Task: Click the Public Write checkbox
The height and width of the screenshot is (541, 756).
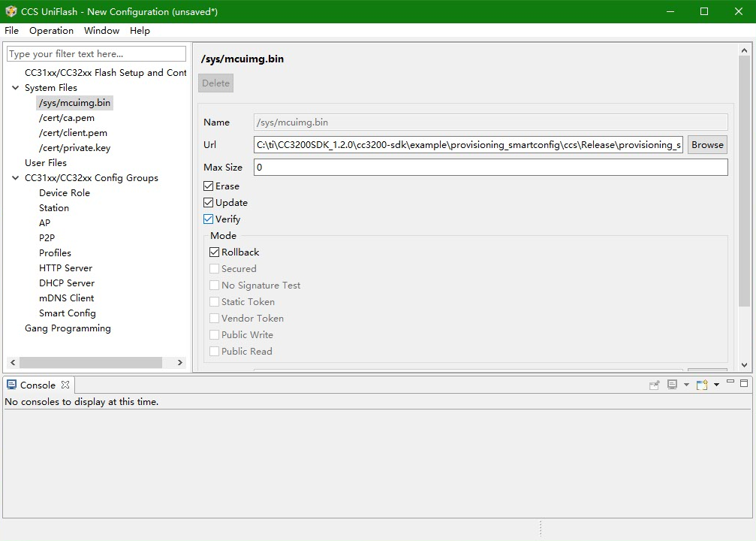Action: tap(214, 334)
